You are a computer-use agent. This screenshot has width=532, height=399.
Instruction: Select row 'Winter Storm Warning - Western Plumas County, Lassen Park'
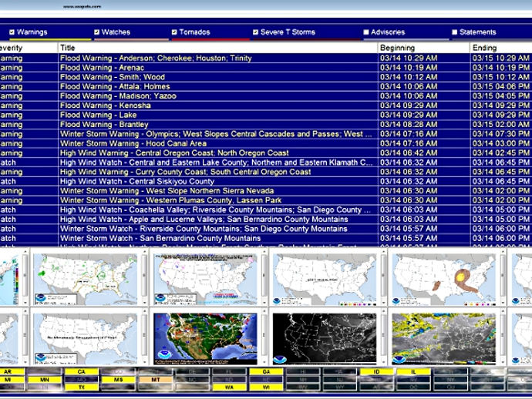click(266, 200)
